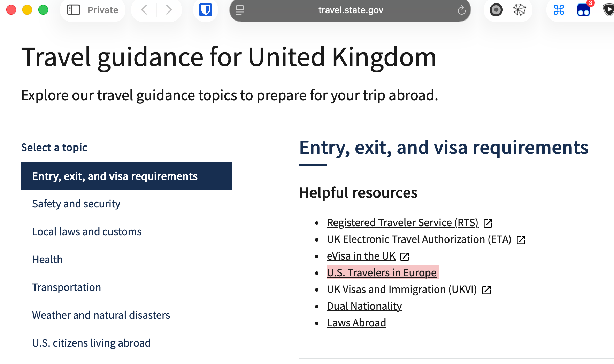614x364 pixels.
Task: Select Weather and natural disasters
Action: [x=101, y=315]
